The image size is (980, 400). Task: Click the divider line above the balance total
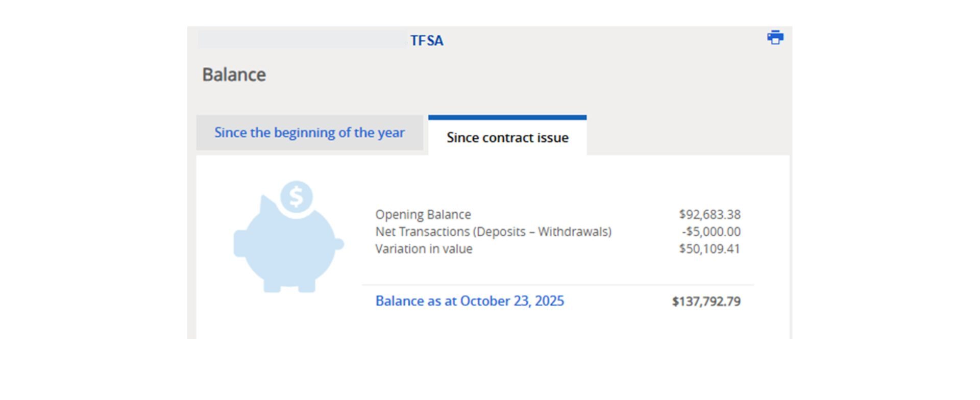point(558,285)
